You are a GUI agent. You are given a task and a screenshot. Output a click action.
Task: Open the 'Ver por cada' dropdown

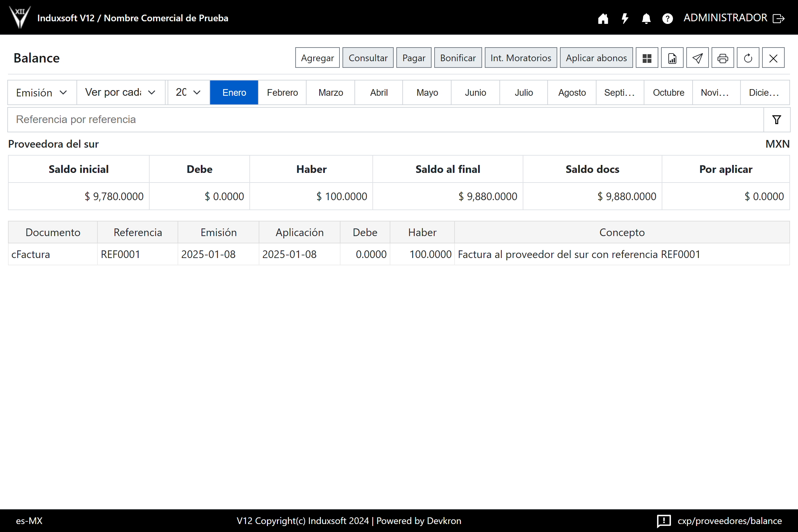click(120, 92)
